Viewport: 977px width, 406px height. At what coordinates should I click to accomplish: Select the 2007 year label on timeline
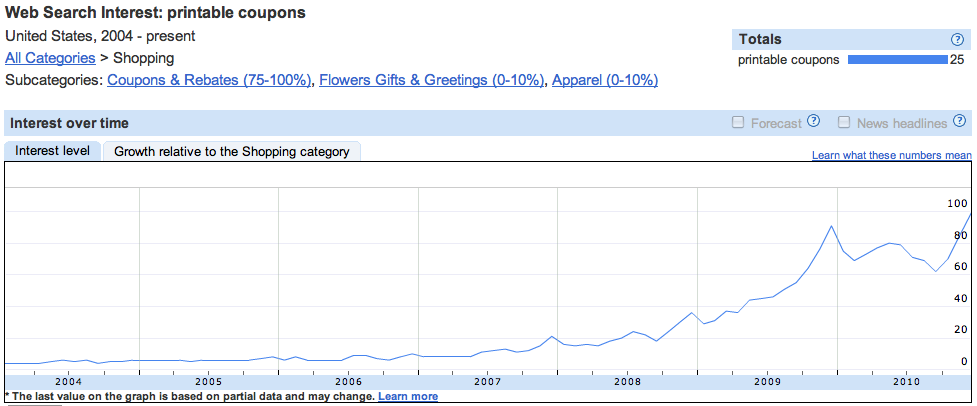coord(488,380)
